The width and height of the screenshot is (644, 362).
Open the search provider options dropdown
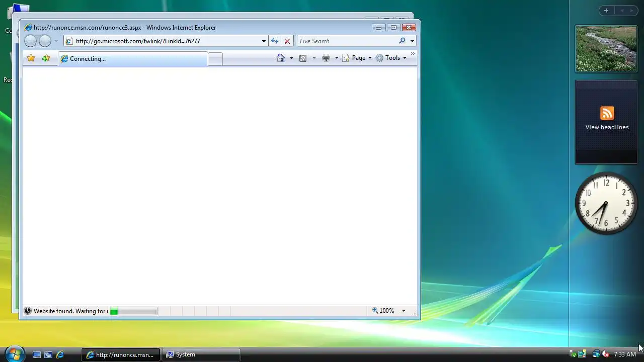click(x=412, y=41)
